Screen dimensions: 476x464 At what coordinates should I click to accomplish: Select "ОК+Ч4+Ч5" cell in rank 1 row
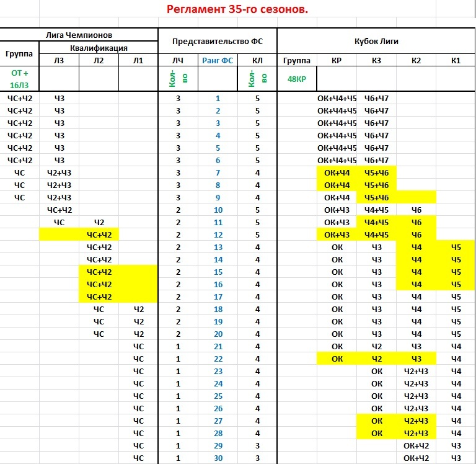[x=337, y=98]
